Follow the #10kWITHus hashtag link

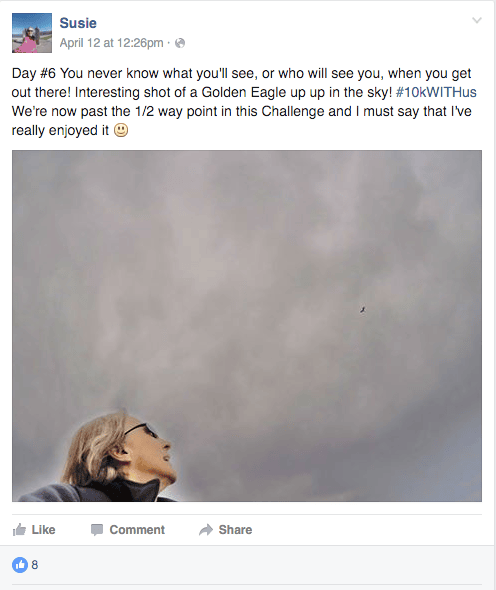[x=436, y=92]
